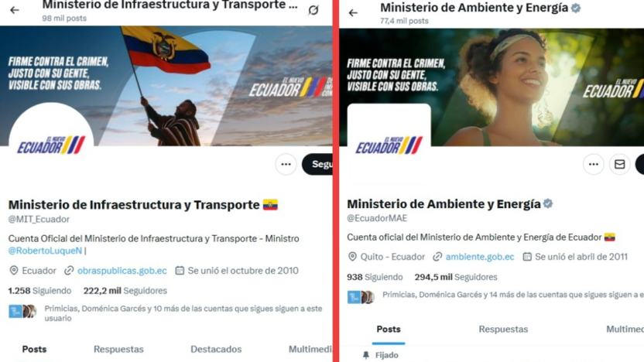This screenshot has width=644, height=362.
Task: View 222,2 mil Seguidores list
Action: point(125,291)
